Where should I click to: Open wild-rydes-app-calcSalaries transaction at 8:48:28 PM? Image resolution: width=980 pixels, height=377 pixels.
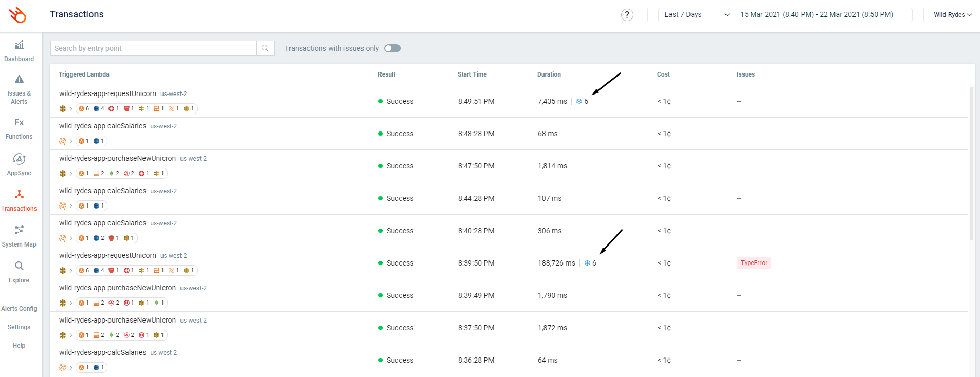pos(102,126)
